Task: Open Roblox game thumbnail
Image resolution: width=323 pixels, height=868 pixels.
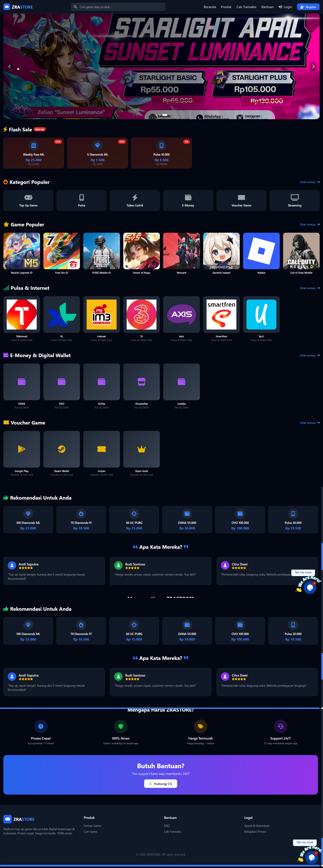Action: pos(261,251)
